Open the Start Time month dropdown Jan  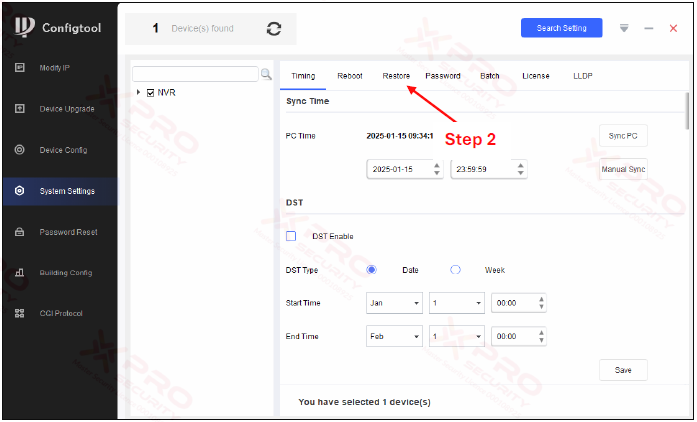click(x=394, y=303)
